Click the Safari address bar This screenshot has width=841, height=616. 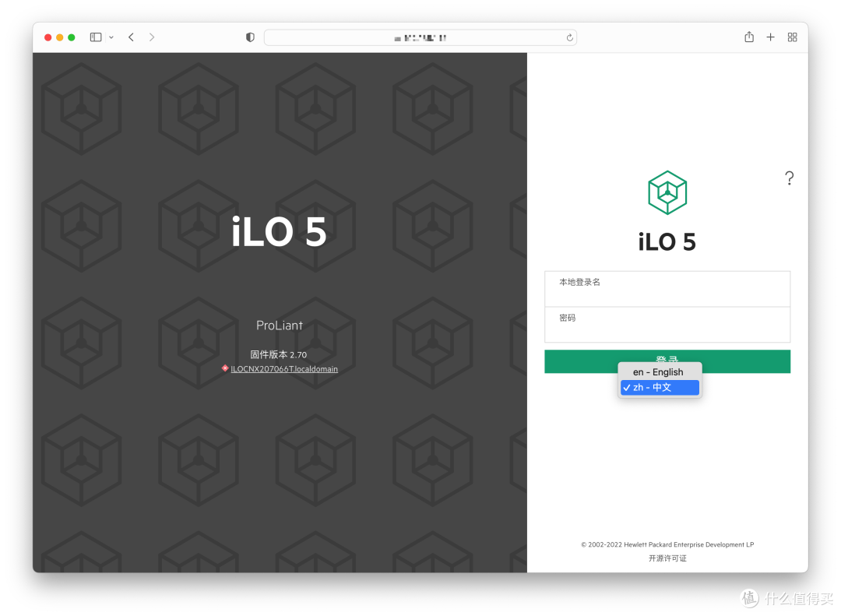pyautogui.click(x=420, y=37)
